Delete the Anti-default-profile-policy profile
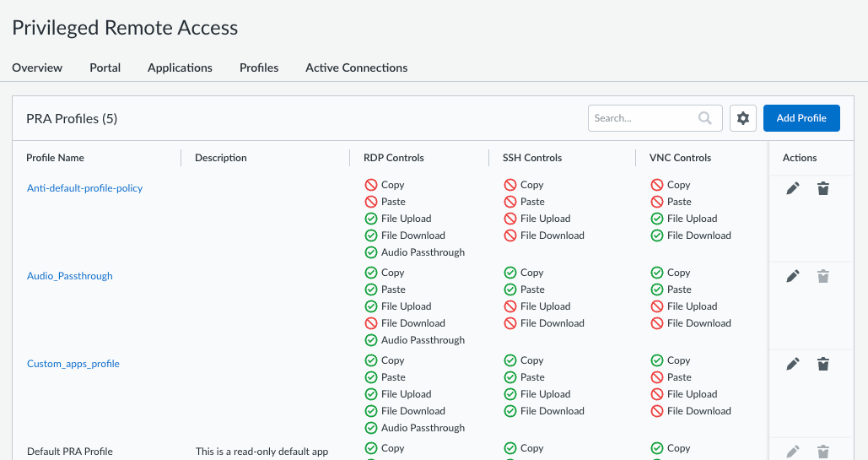Image resolution: width=868 pixels, height=460 pixels. click(x=823, y=188)
